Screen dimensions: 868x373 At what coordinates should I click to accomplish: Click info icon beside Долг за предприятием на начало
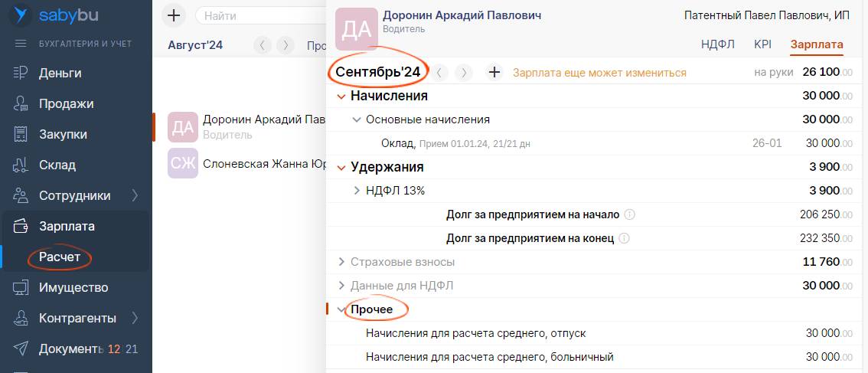[x=630, y=214]
